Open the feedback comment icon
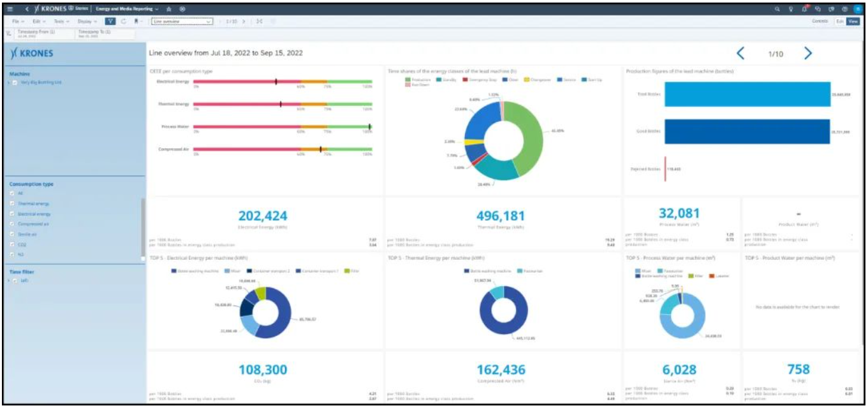This screenshot has height=408, width=868. click(x=832, y=9)
